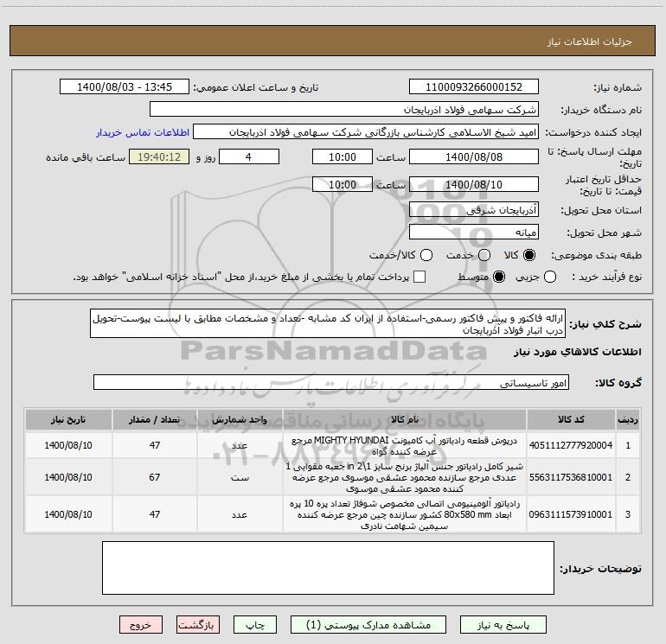Select the کالا radio button
The height and width of the screenshot is (644, 666).
point(529,255)
